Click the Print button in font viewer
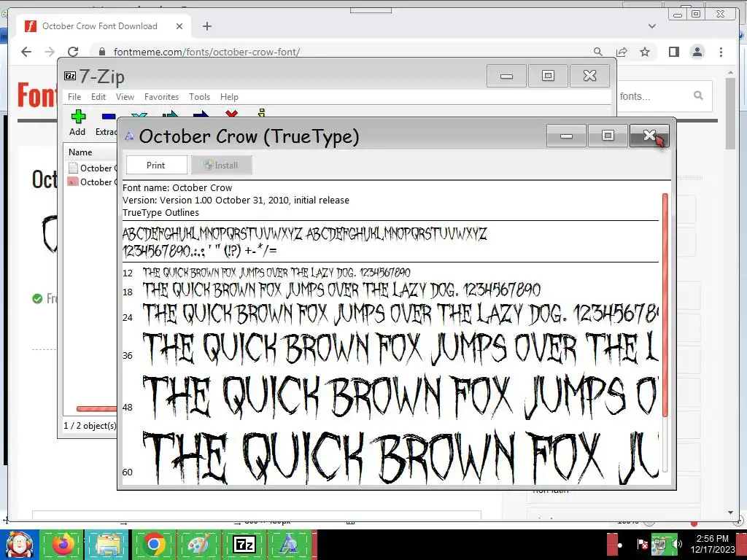Screen dimensions: 747x560 point(156,166)
